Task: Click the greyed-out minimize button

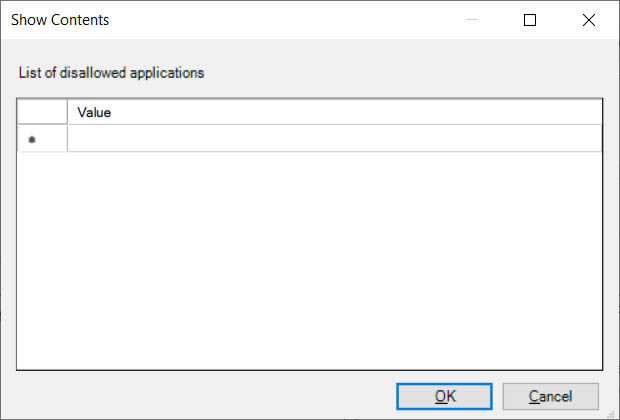Action: click(x=471, y=20)
